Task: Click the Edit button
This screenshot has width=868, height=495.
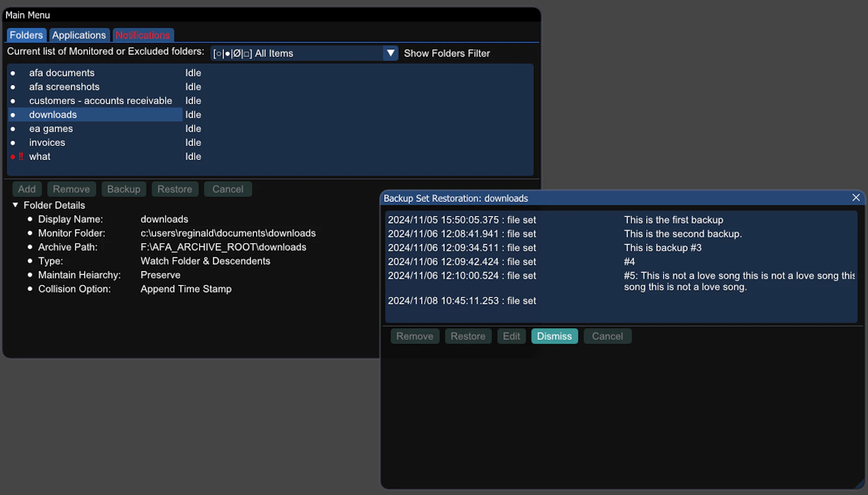Action: [x=511, y=336]
